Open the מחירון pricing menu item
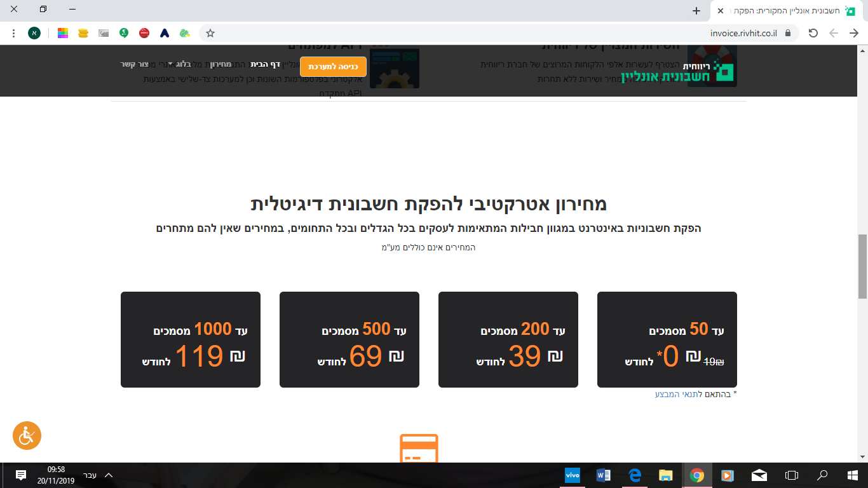Image resolution: width=868 pixels, height=488 pixels. [220, 64]
